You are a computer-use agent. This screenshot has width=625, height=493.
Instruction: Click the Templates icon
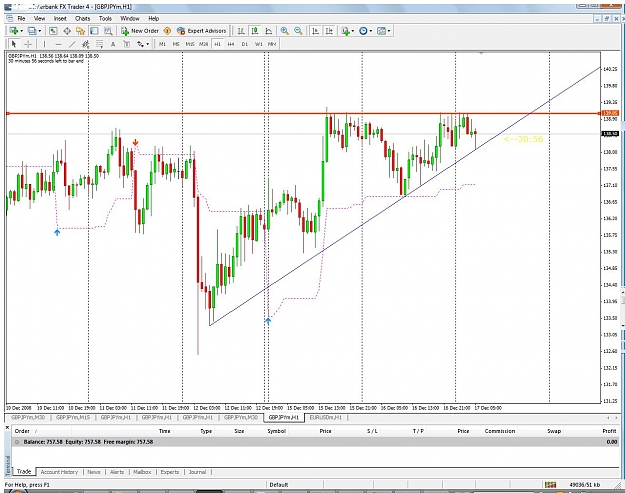pos(381,31)
